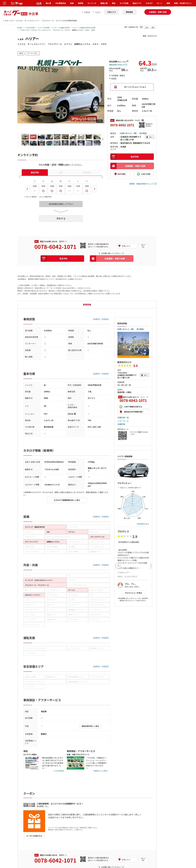
Task: Share via LINEで共有 button
Action: point(144,174)
